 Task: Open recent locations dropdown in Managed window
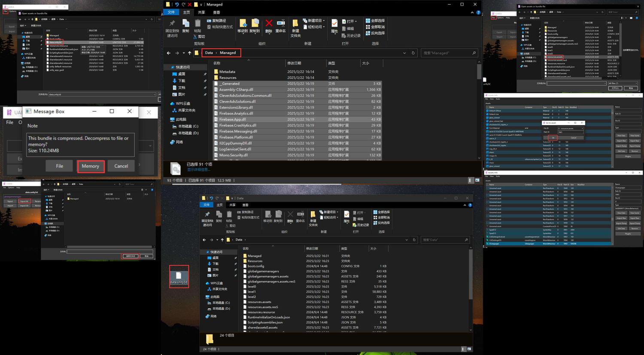coord(184,53)
